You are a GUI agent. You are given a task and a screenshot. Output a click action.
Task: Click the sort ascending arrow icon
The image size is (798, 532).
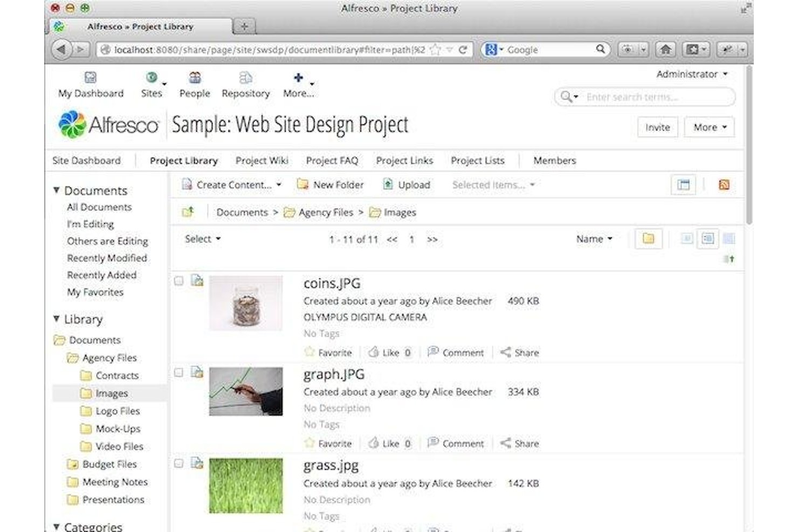click(x=729, y=259)
